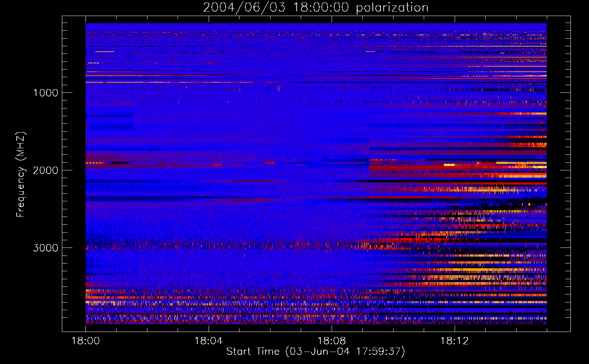The height and width of the screenshot is (364, 589).
Task: Click the 18:08 time tick label
Action: [x=332, y=341]
